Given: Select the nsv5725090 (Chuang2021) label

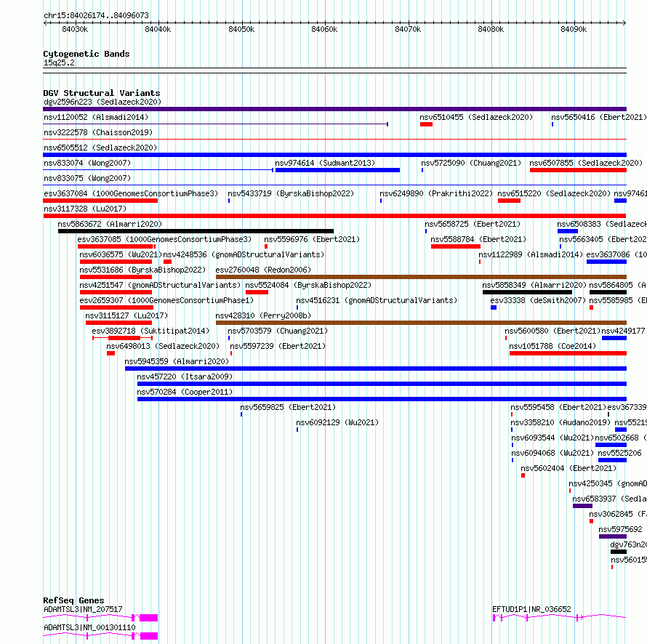Looking at the screenshot, I should (471, 163).
